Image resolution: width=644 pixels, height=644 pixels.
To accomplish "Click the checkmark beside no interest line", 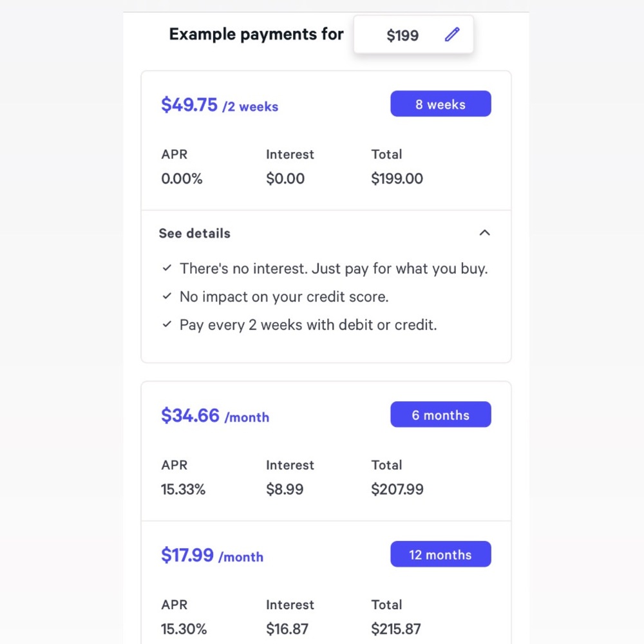I will [x=167, y=268].
